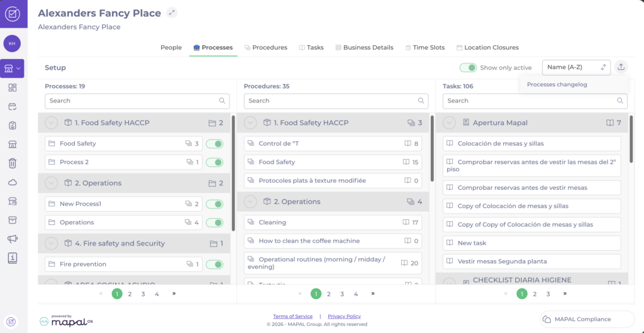Open the Privacy Policy link
The width and height of the screenshot is (644, 333).
344,316
